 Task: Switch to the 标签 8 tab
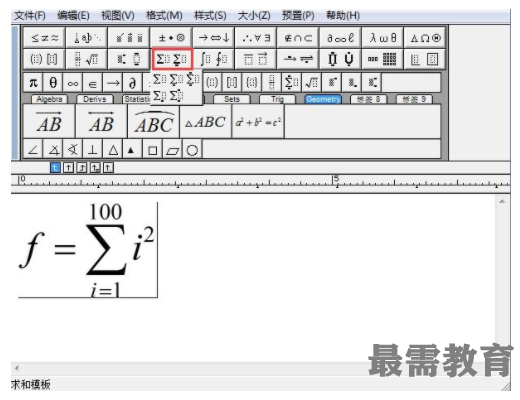368,99
